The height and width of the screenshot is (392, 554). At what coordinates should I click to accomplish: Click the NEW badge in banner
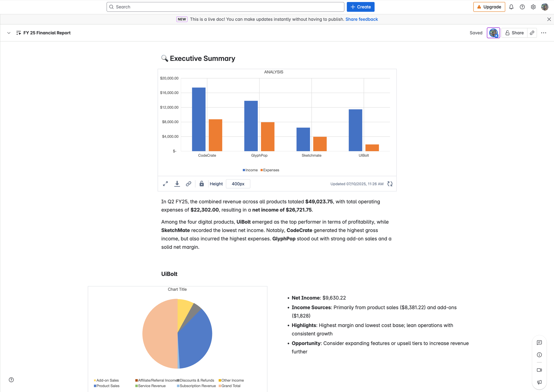[x=182, y=19]
